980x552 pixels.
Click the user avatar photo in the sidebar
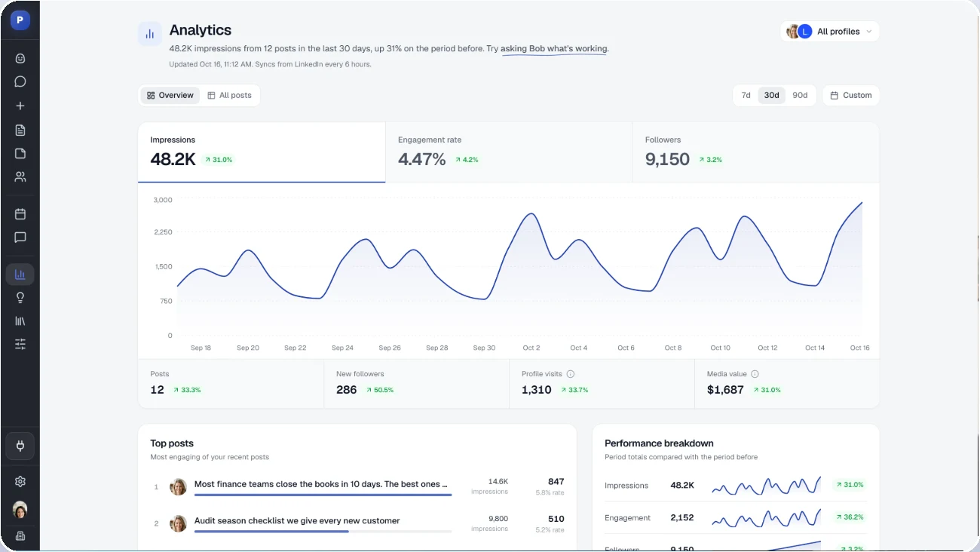tap(20, 510)
